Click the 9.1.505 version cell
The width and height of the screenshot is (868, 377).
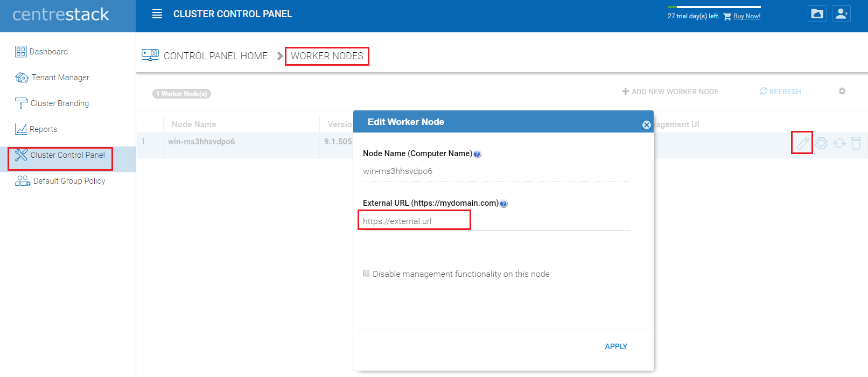(x=338, y=142)
